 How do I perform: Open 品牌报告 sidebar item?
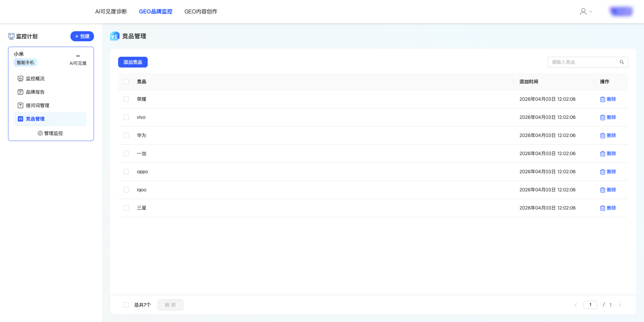pos(35,92)
